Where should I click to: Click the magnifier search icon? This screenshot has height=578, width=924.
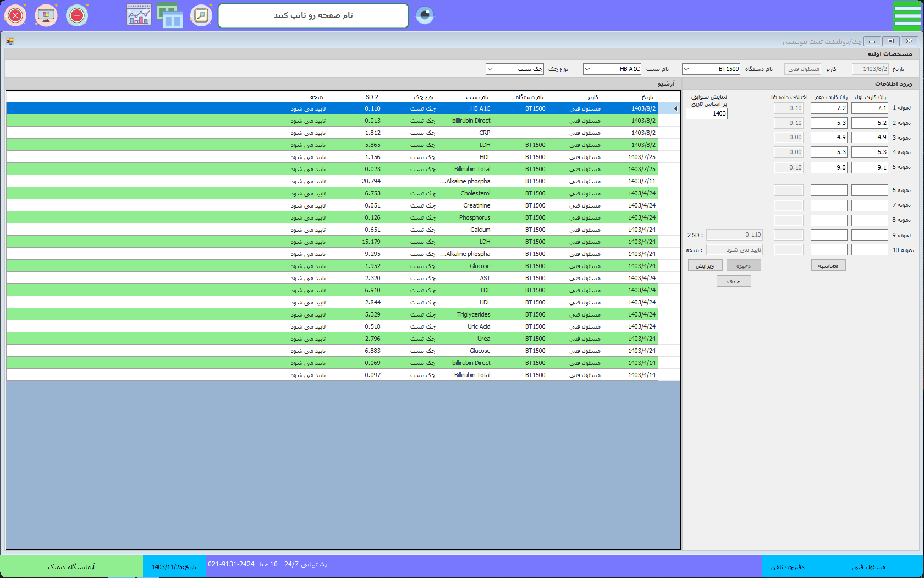[x=201, y=15]
